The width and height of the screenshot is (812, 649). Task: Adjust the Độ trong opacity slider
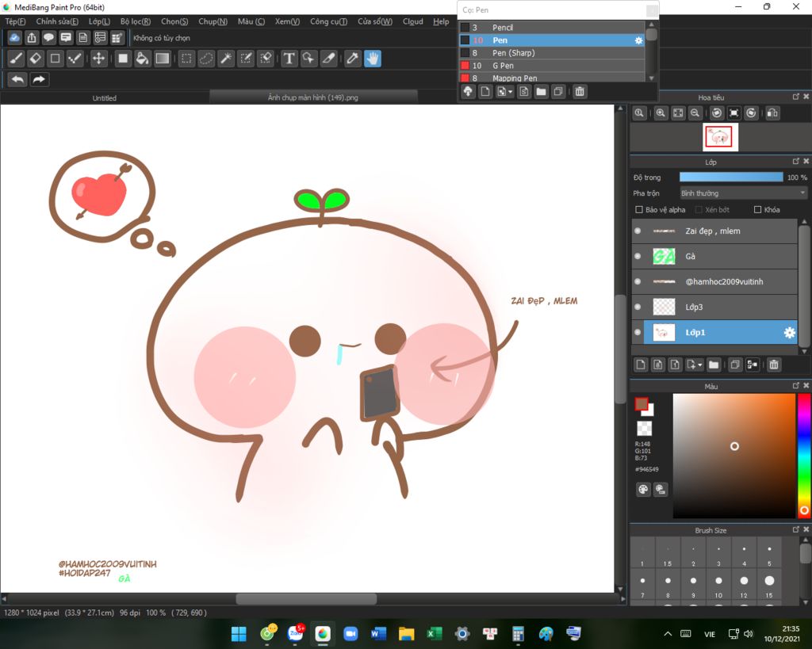(x=731, y=177)
